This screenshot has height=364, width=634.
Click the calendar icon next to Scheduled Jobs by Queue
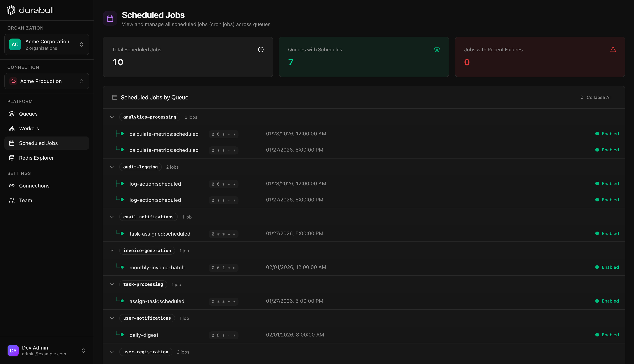(115, 97)
